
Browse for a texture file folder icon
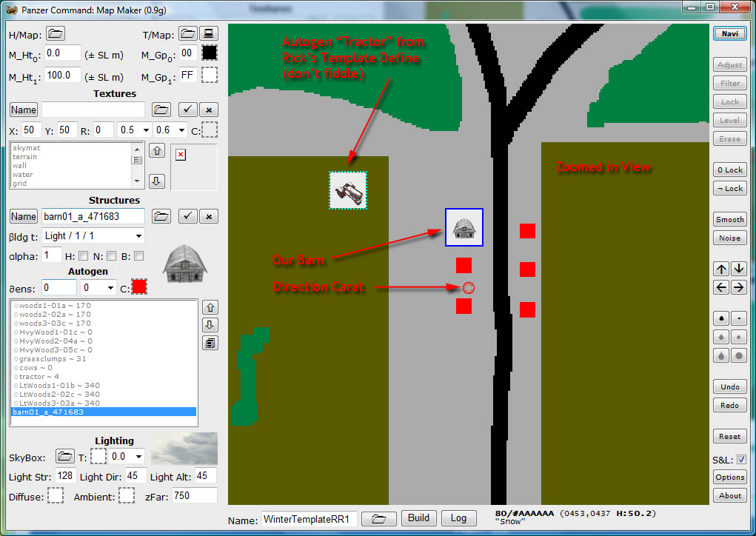click(161, 110)
